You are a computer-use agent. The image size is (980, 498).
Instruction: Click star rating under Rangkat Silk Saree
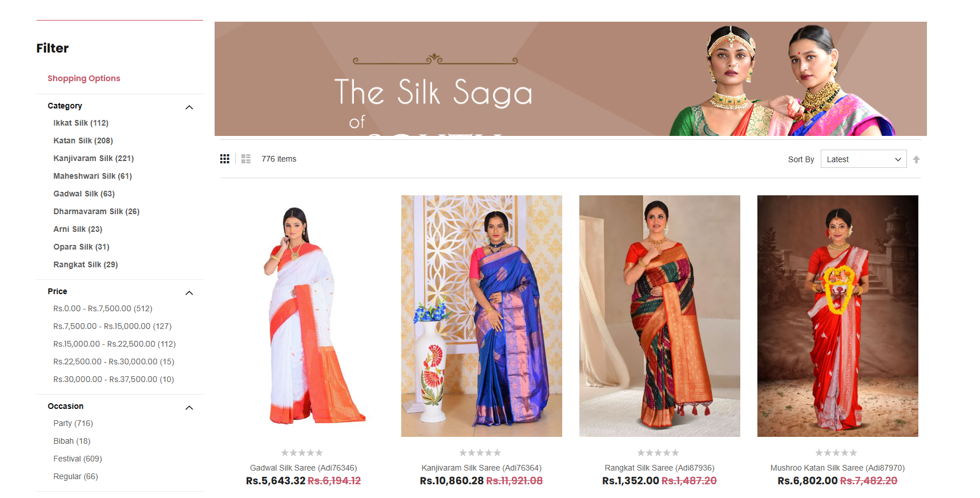click(x=659, y=453)
